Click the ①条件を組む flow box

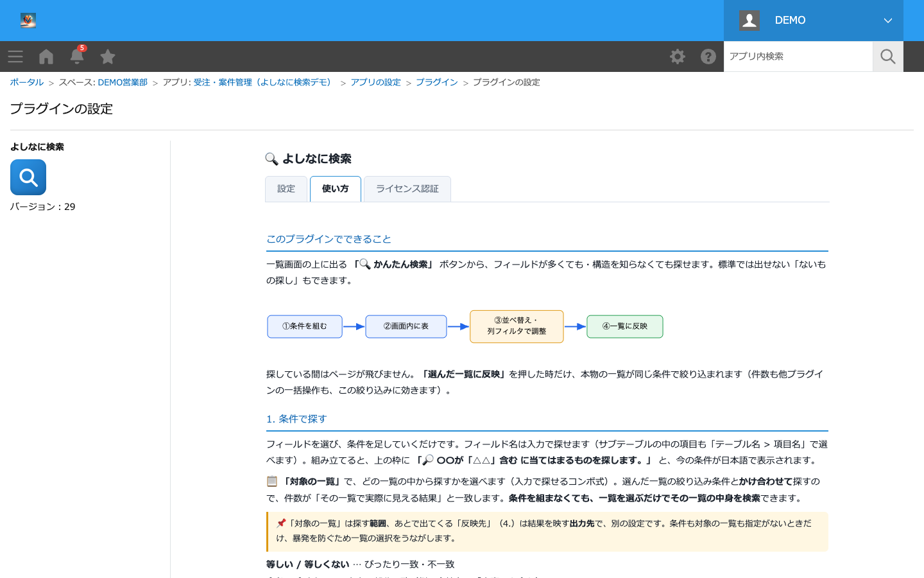click(305, 326)
